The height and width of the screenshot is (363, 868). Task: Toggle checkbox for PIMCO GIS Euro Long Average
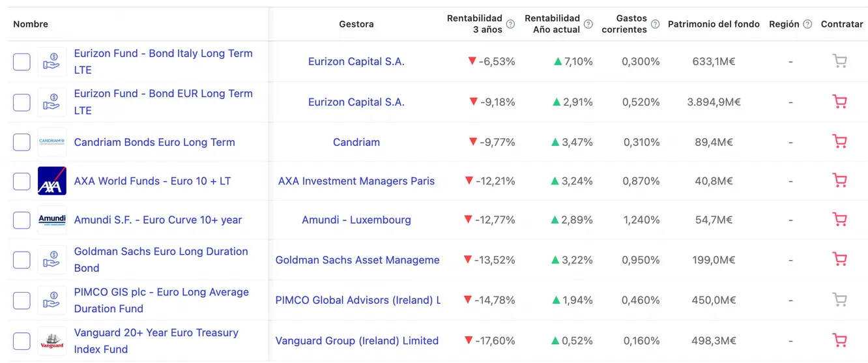(22, 300)
